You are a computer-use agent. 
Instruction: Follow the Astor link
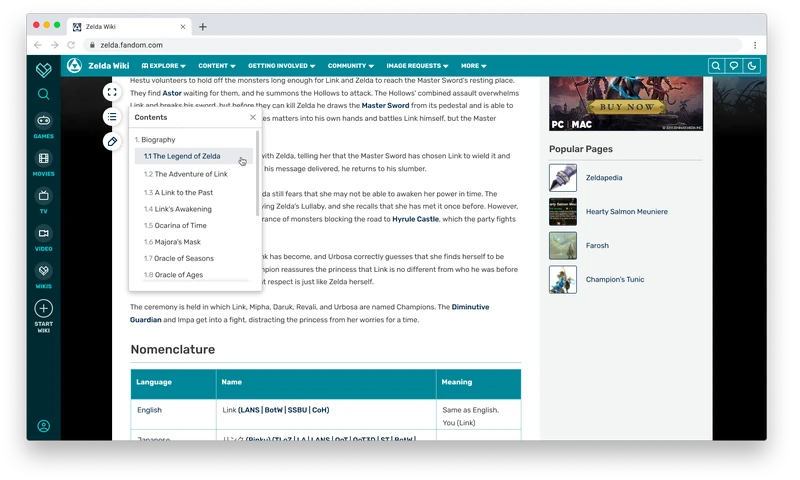[x=172, y=93]
